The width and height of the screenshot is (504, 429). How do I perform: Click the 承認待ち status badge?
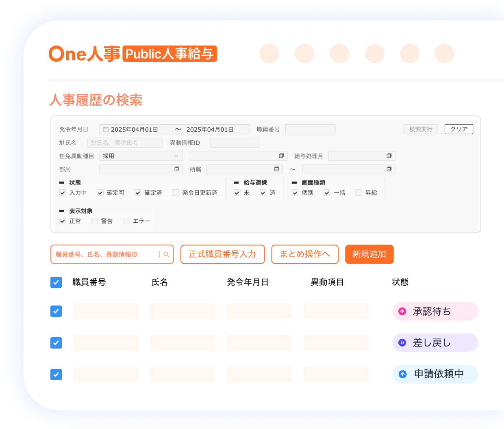(x=435, y=311)
